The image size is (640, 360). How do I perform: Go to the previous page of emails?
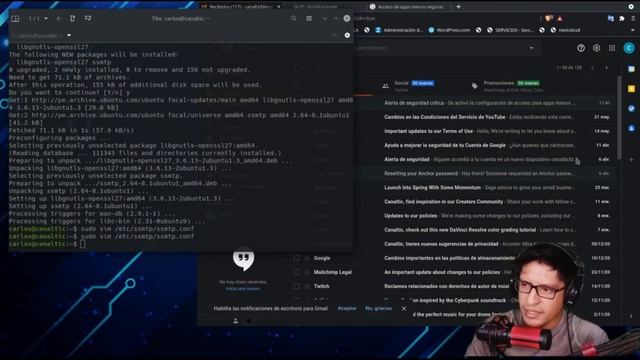pos(592,68)
